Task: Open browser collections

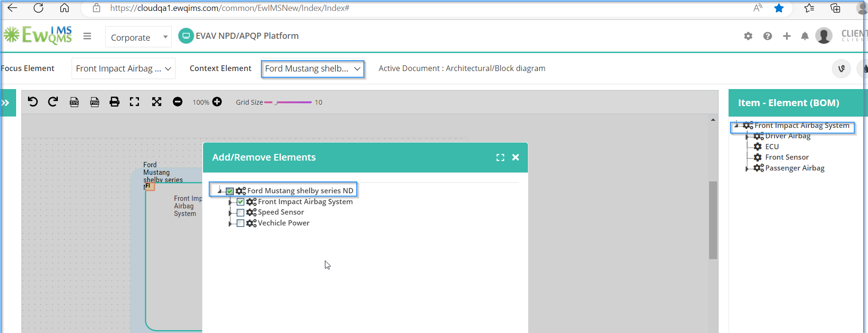Action: click(x=835, y=8)
